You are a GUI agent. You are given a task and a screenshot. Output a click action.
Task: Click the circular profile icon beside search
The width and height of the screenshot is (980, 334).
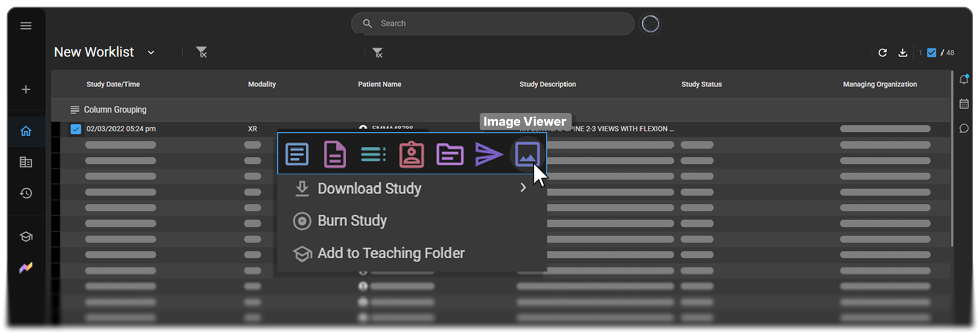click(650, 24)
